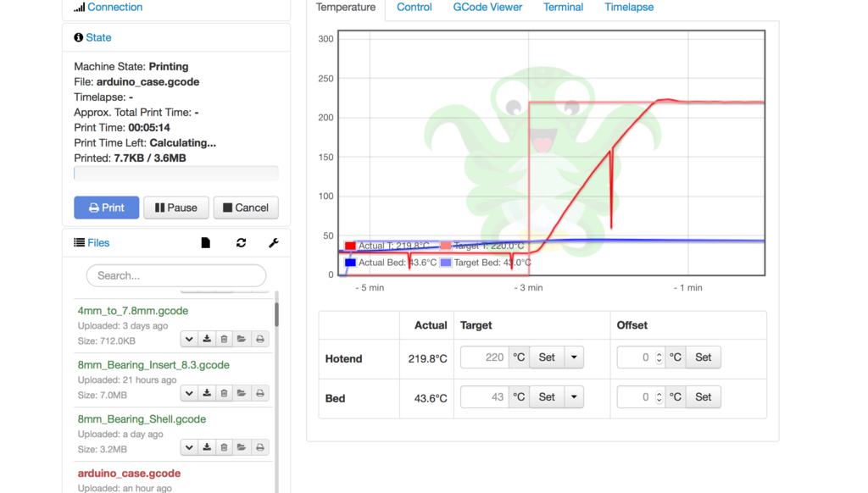Pause the current print

175,208
